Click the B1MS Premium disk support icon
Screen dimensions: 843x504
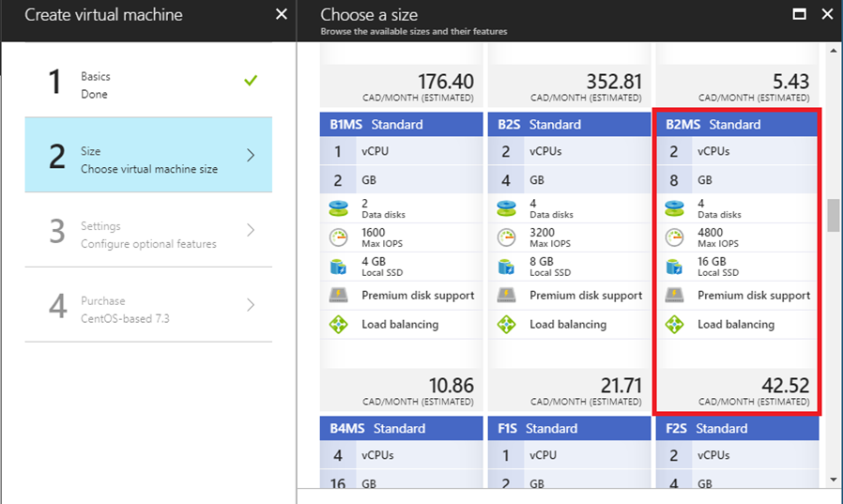(338, 295)
